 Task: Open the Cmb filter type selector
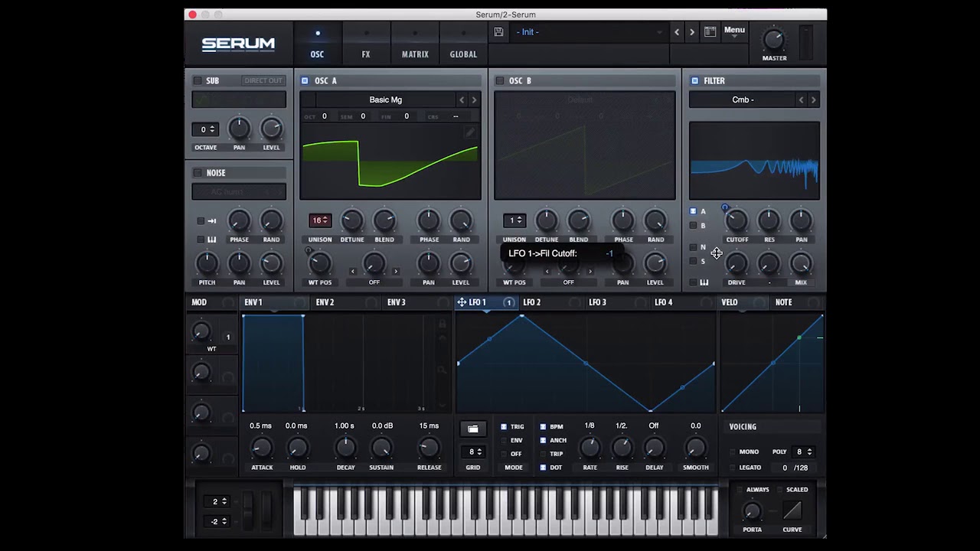coord(742,100)
